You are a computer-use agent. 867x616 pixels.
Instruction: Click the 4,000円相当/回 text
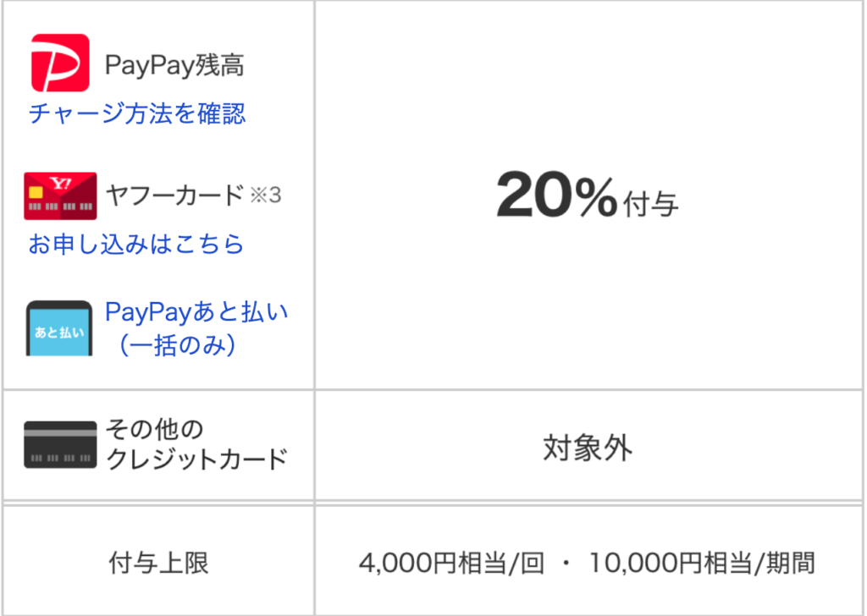pos(452,564)
